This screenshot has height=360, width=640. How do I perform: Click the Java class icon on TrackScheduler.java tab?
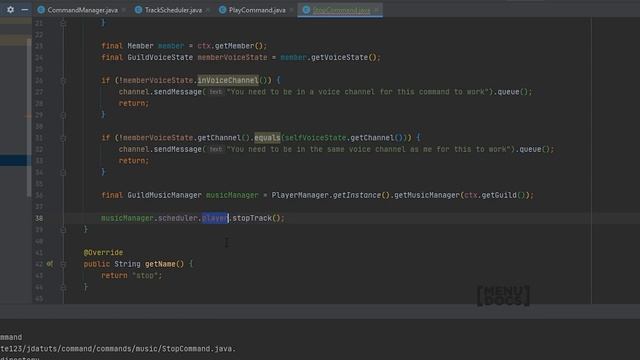point(138,10)
